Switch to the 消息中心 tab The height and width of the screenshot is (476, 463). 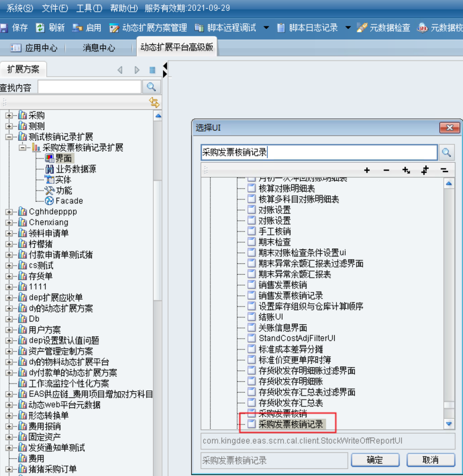tap(99, 48)
